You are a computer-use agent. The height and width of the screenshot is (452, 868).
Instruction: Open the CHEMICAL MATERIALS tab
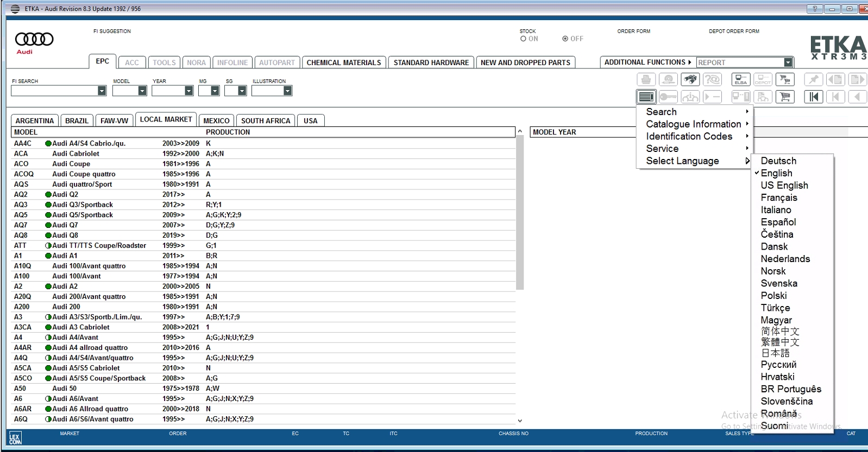pyautogui.click(x=344, y=62)
